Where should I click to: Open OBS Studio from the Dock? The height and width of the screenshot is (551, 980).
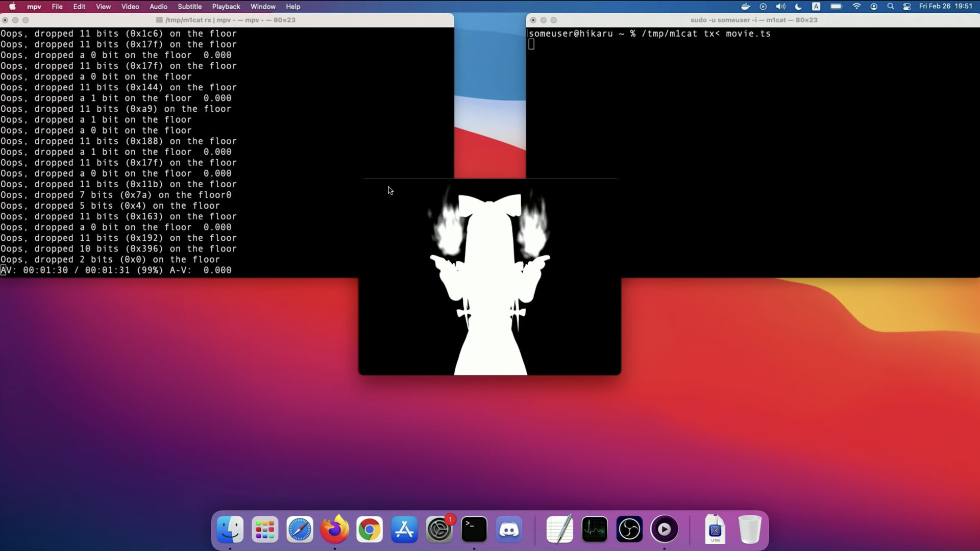[x=629, y=530]
